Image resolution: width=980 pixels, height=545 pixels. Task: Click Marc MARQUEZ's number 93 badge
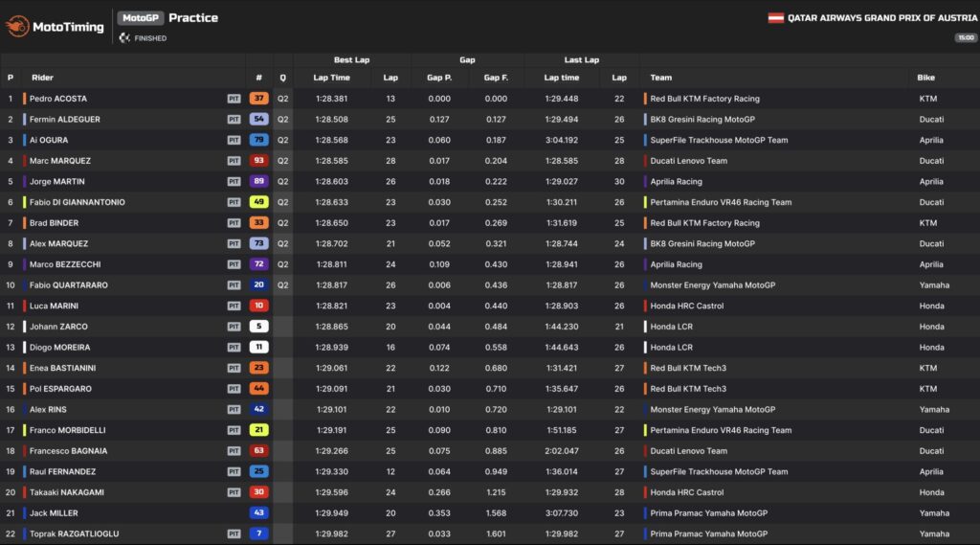coord(258,160)
